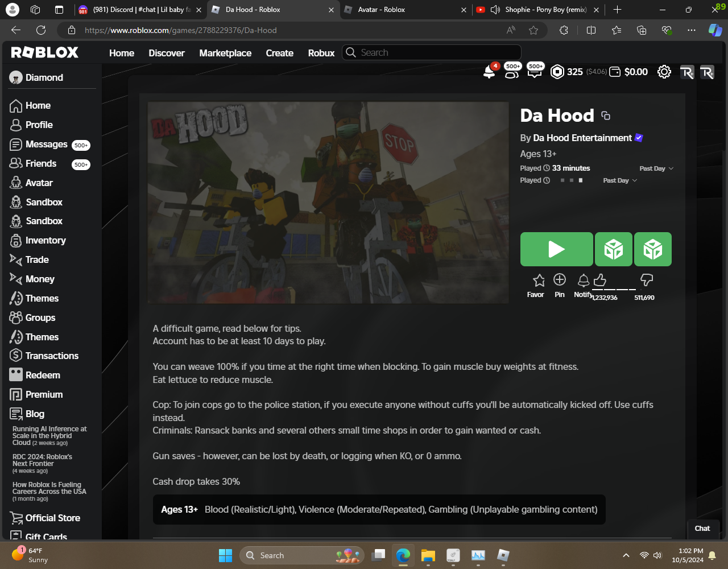Viewport: 728px width, 569px height.
Task: Click the wallet icon showing $0.00
Action: tap(615, 72)
